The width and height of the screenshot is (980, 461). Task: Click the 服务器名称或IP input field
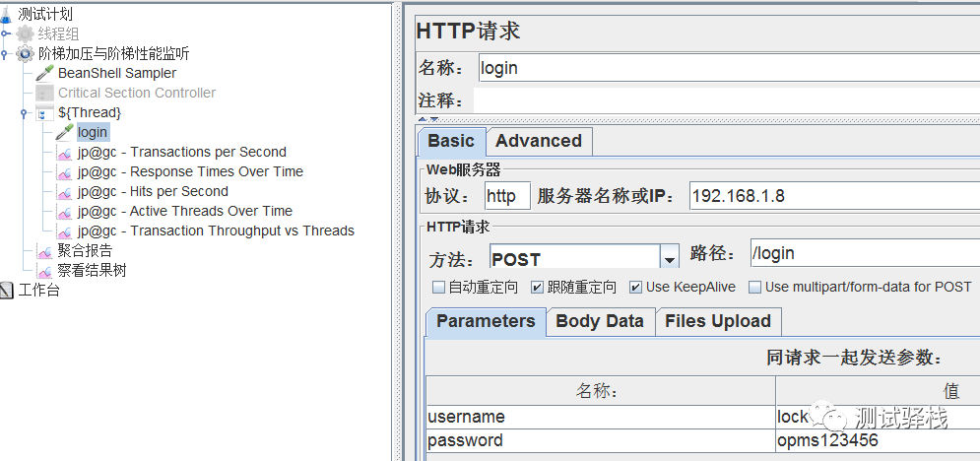coord(832,195)
